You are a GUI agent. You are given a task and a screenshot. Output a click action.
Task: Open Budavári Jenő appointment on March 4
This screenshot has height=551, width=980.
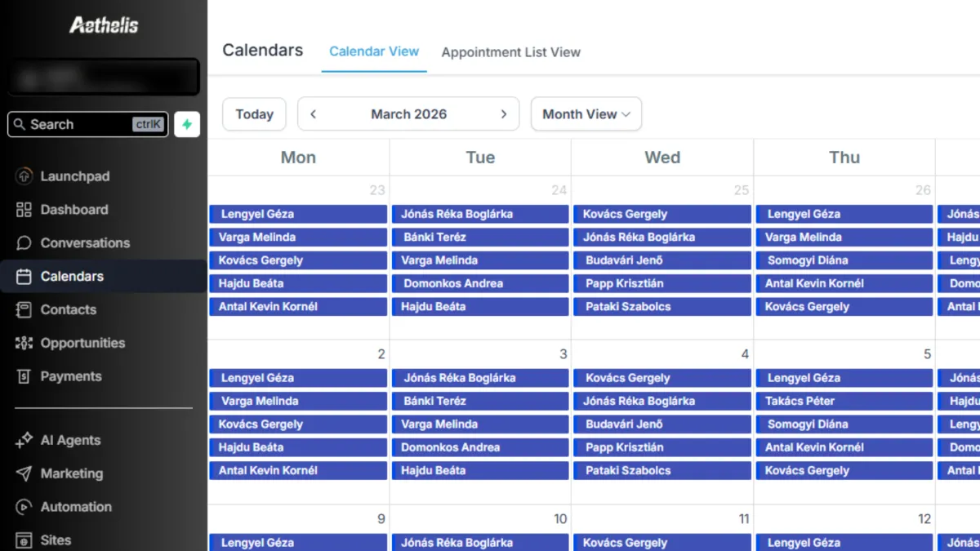(662, 424)
